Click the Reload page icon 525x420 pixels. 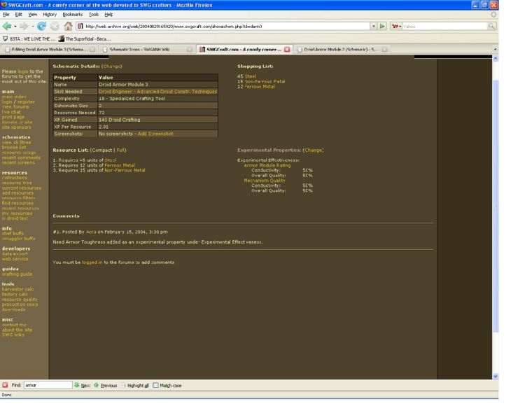pos(42,27)
